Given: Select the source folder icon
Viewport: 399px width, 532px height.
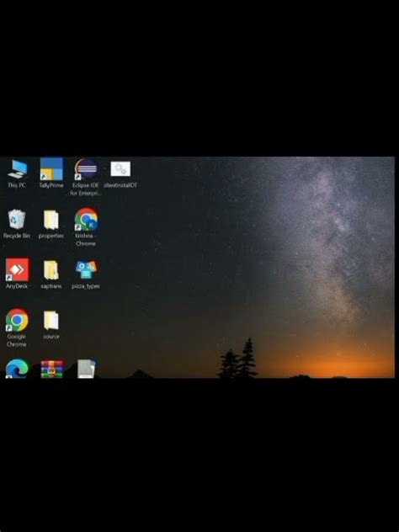Looking at the screenshot, I should tap(51, 324).
